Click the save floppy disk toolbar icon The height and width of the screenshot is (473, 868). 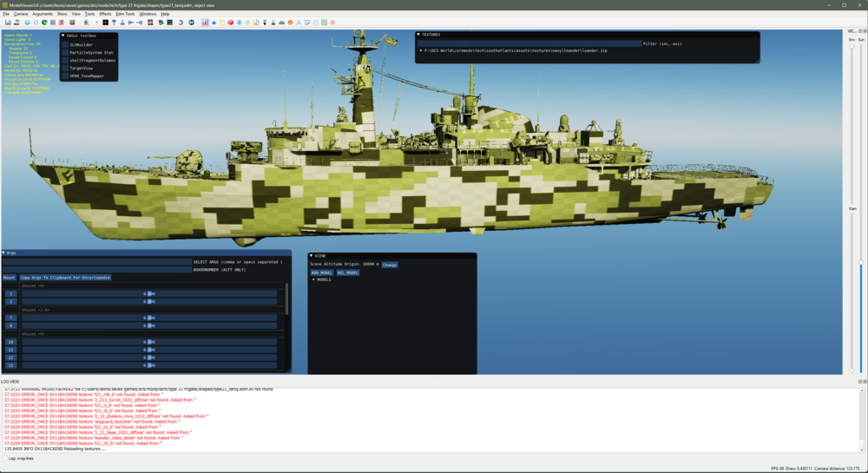pyautogui.click(x=8, y=23)
